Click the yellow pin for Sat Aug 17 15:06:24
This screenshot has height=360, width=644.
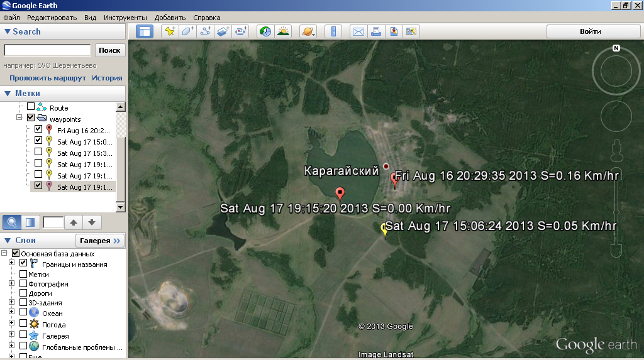[x=384, y=231]
